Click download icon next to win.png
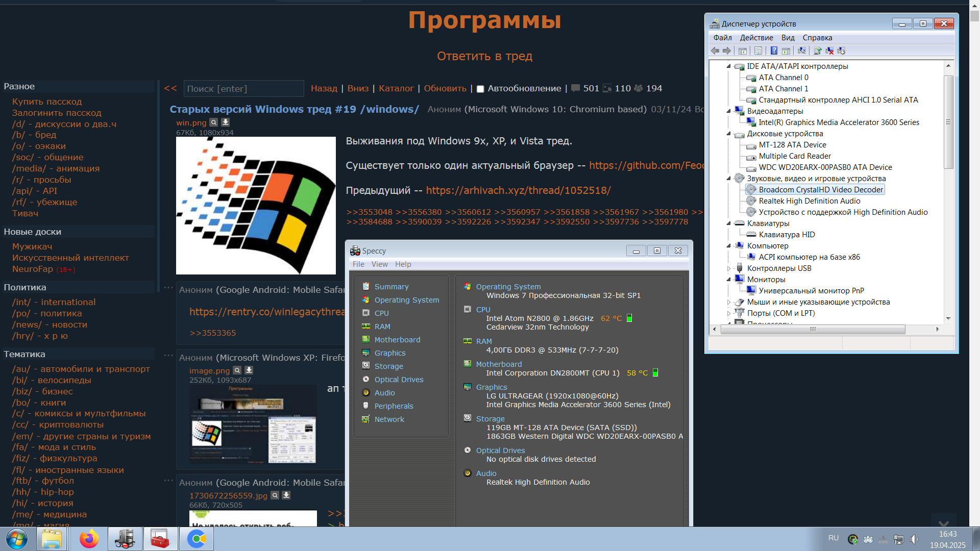The image size is (980, 551). tap(225, 122)
